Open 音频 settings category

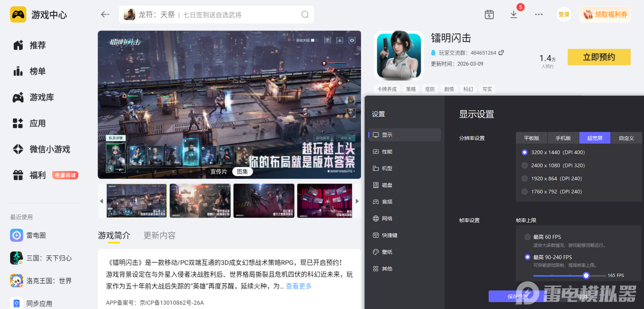tap(405, 202)
